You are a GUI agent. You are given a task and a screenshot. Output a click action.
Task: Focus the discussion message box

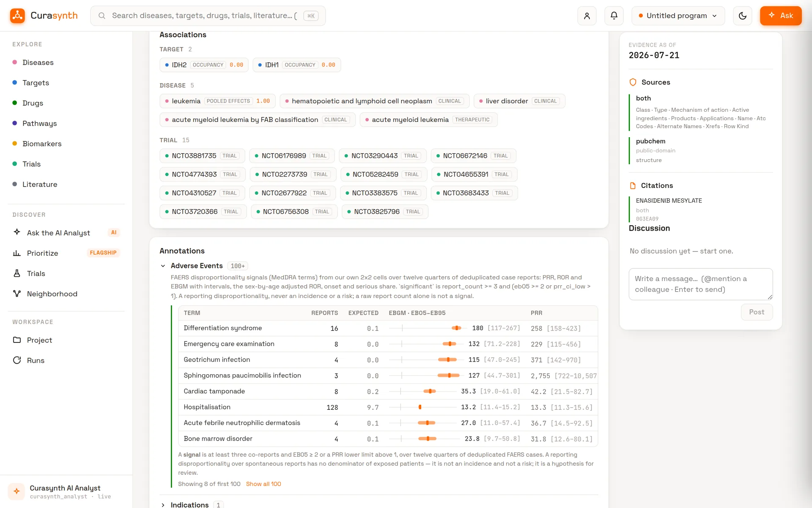700,284
